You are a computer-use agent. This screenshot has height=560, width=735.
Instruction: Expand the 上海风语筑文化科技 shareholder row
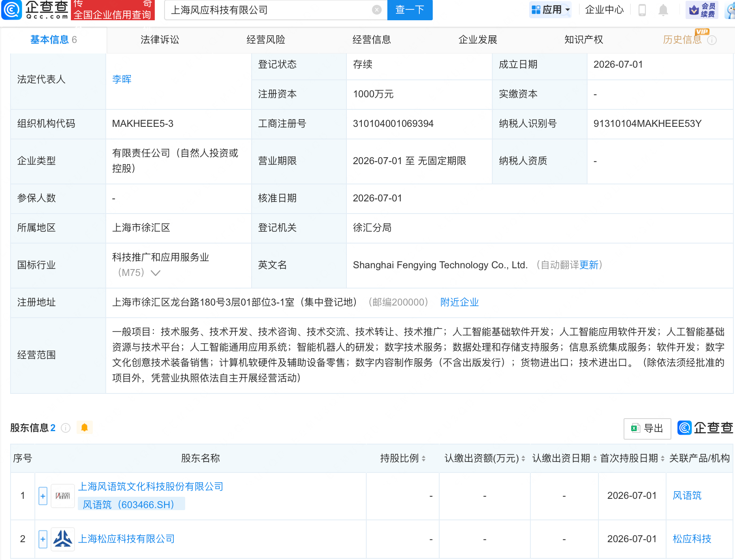[43, 496]
